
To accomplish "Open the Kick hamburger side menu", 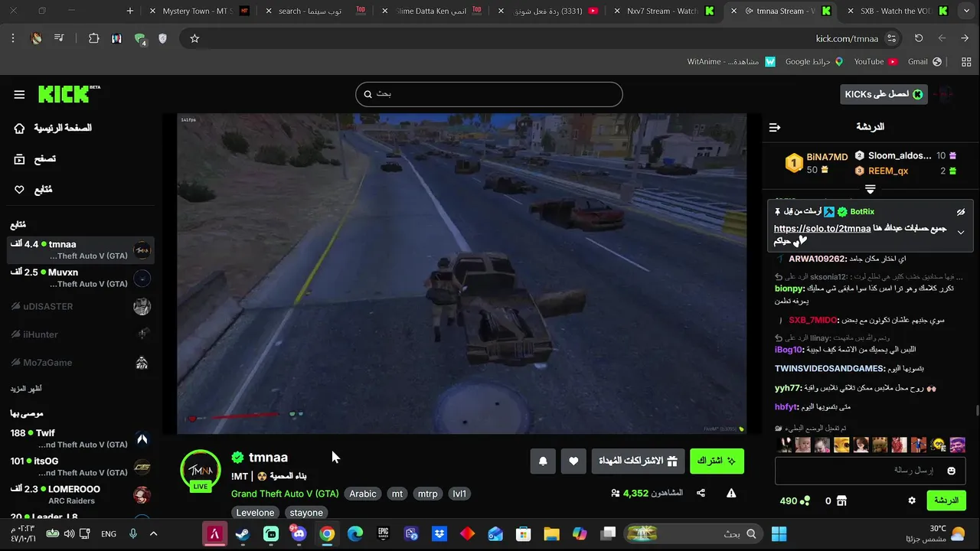I will click(19, 94).
